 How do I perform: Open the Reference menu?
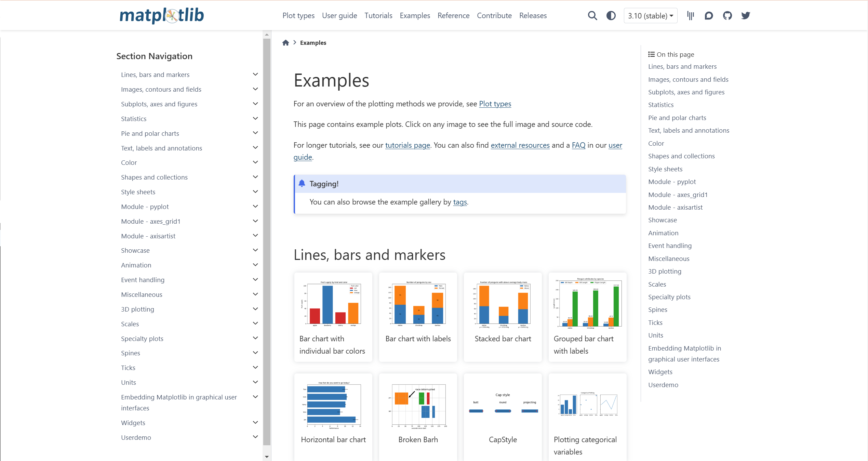pyautogui.click(x=453, y=16)
